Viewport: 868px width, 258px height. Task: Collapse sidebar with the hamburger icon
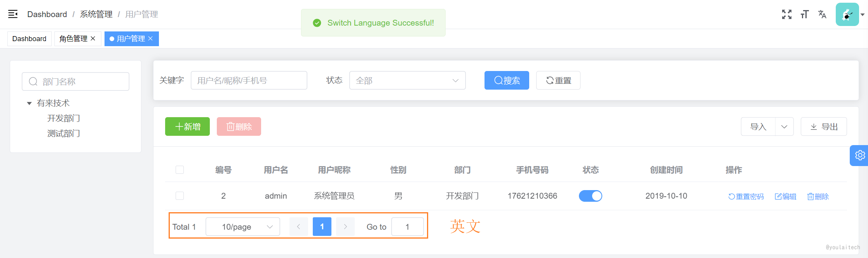(13, 14)
